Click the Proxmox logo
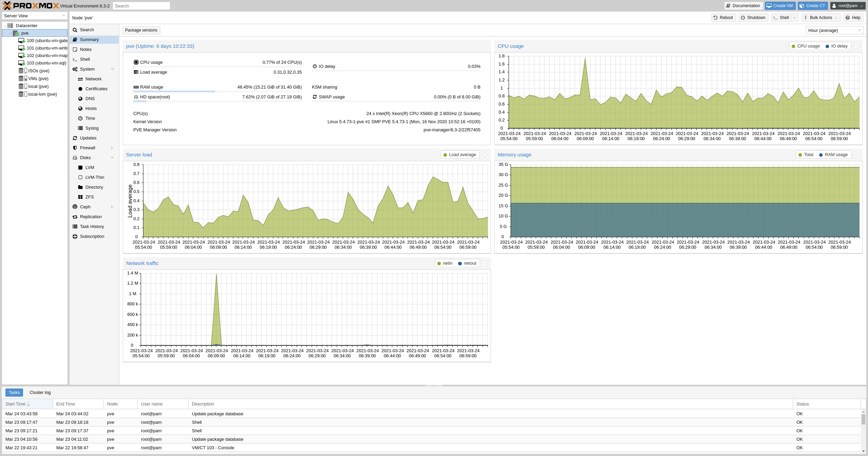868x456 pixels. coord(31,5)
